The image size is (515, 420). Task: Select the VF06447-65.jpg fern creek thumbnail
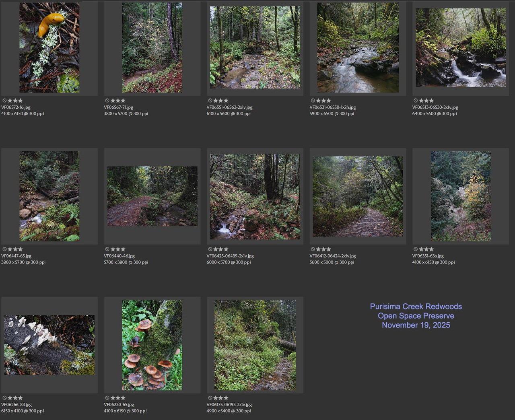pos(49,196)
